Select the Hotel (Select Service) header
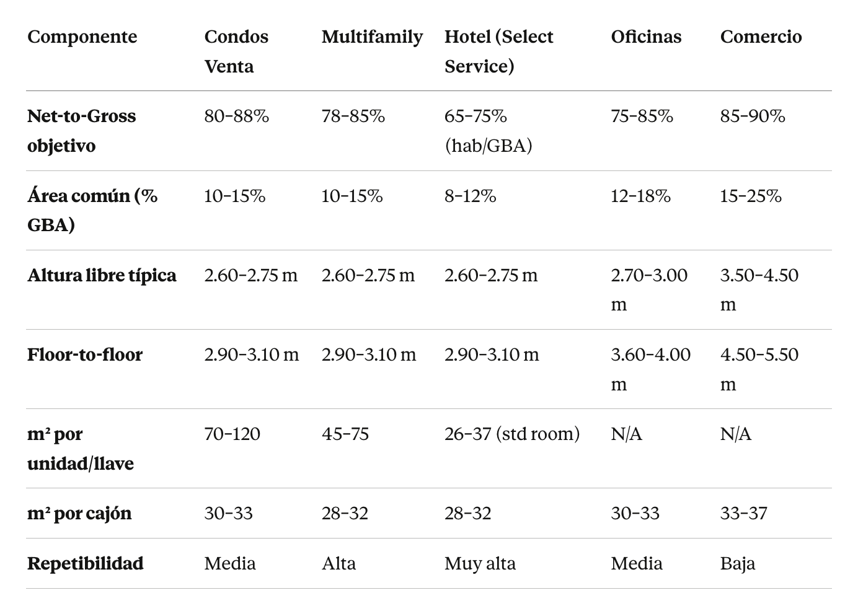The width and height of the screenshot is (858, 616). point(498,51)
